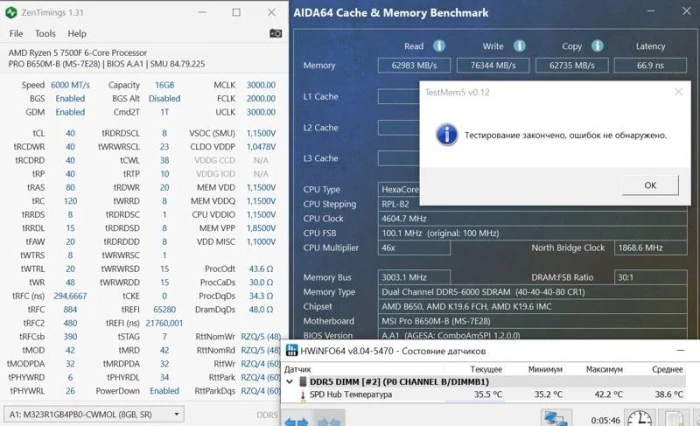The width and height of the screenshot is (700, 426).
Task: Click the CPU Multiplier 46x field
Action: click(x=414, y=248)
